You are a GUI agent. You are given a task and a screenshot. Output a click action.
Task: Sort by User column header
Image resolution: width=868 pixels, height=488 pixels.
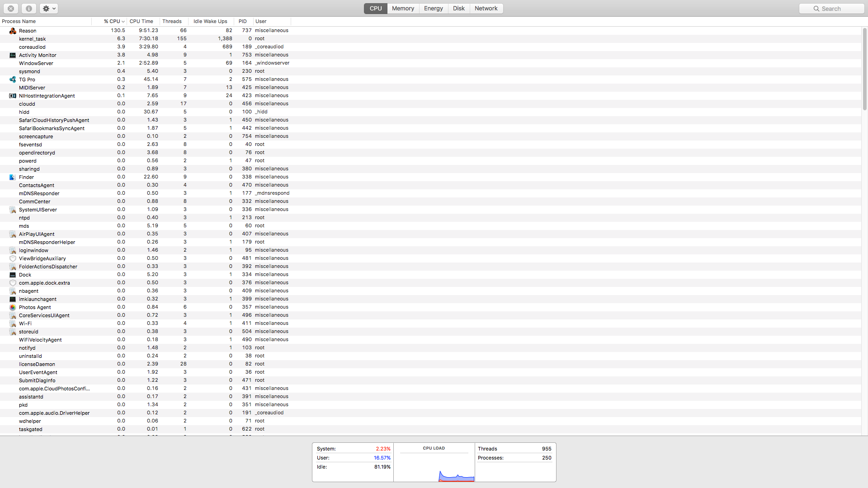[x=272, y=21]
